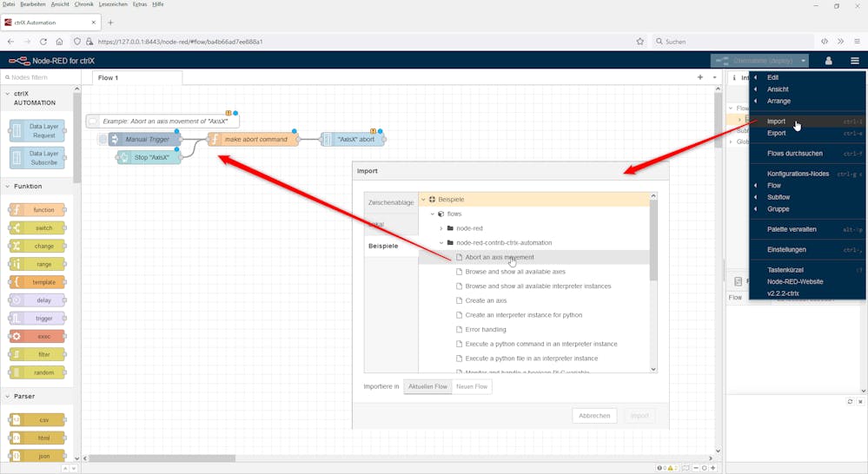
Task: Click the Deploy button
Action: (755, 61)
